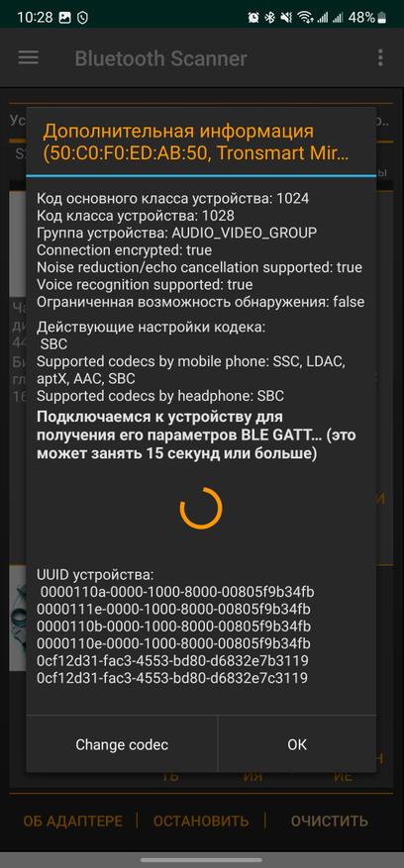Tap the Supported codecs by headphone line
The image size is (404, 868).
(x=160, y=396)
